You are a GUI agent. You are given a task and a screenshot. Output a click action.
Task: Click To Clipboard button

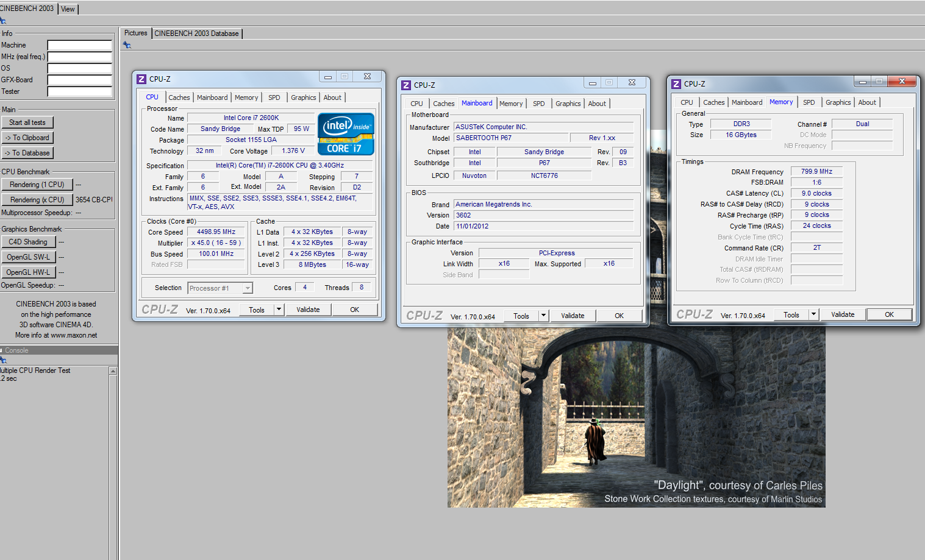click(27, 138)
